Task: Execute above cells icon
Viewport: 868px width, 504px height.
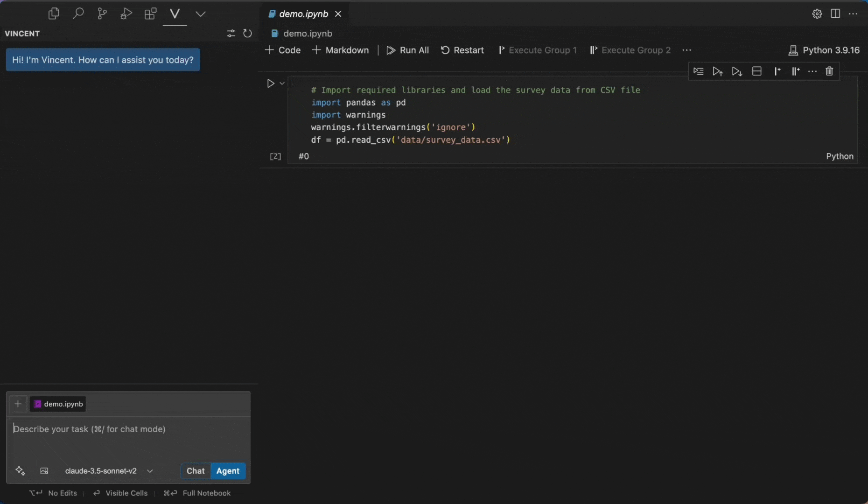Action: tap(717, 71)
